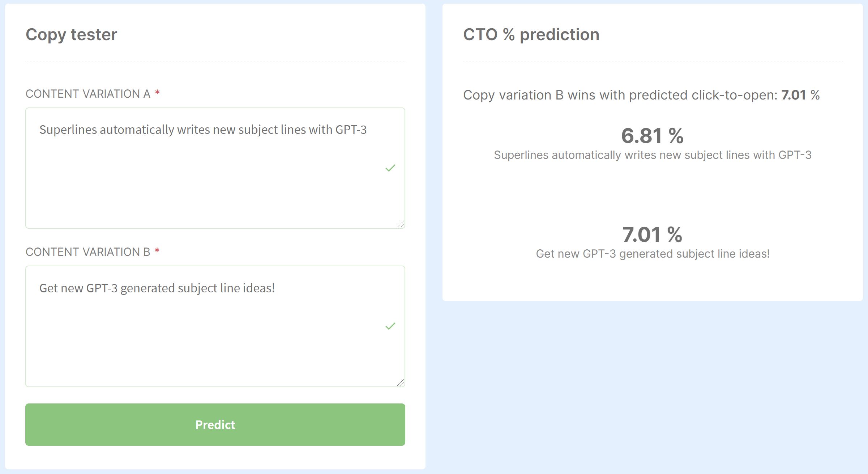Click the green checkmark in variation A field
Image resolution: width=868 pixels, height=474 pixels.
(390, 168)
